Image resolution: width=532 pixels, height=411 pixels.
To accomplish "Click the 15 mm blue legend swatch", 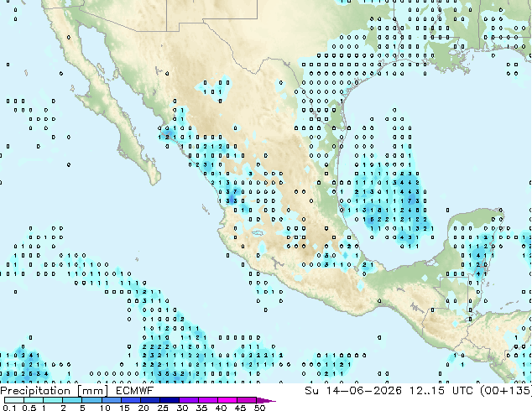I will pyautogui.click(x=130, y=400).
